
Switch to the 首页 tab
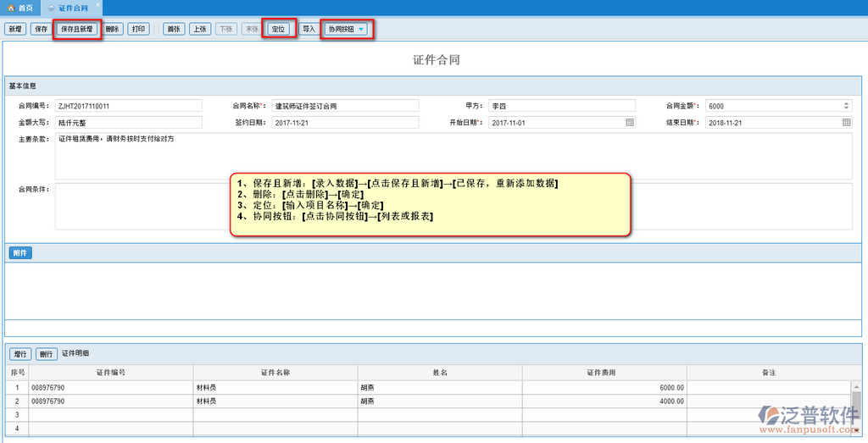pos(20,8)
